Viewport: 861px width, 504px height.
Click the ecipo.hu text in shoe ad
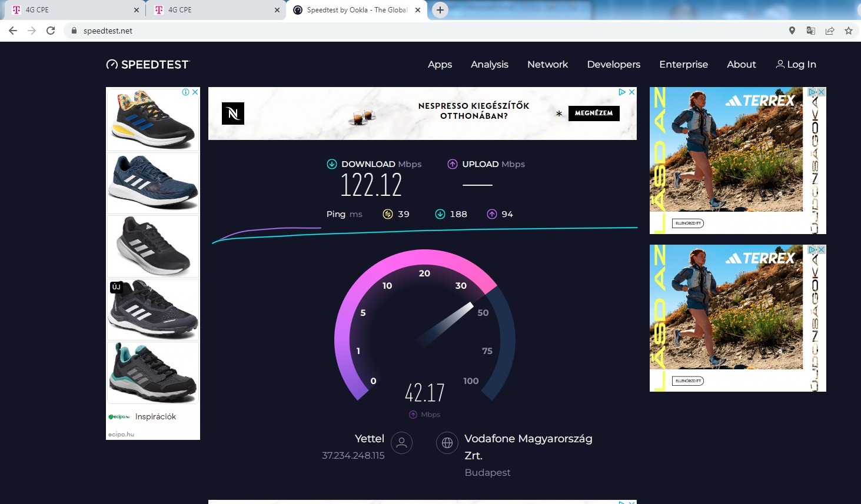click(x=121, y=435)
